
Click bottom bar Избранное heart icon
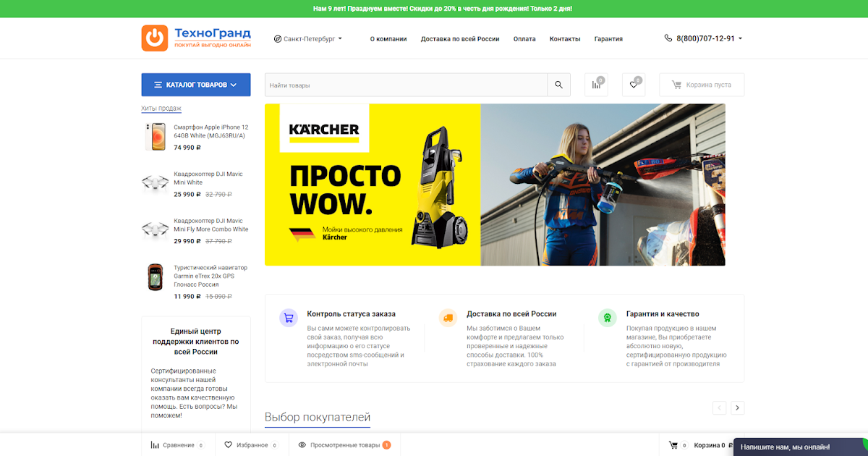tap(229, 445)
